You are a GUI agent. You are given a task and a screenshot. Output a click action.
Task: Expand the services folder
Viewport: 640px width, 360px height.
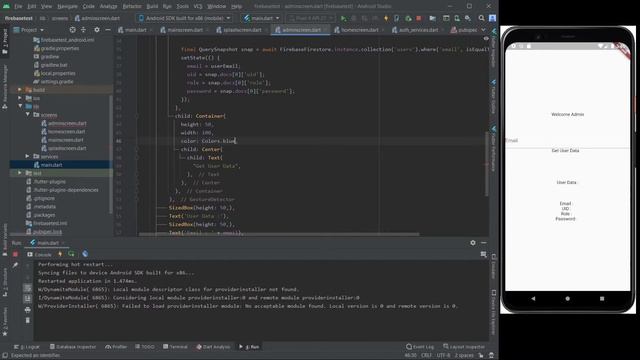tap(27, 156)
